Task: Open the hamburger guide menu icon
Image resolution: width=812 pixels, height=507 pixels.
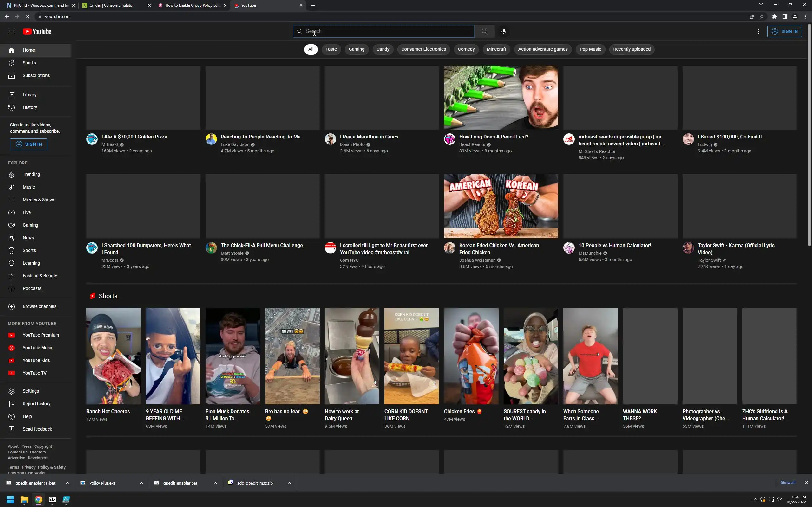Action: (x=11, y=31)
